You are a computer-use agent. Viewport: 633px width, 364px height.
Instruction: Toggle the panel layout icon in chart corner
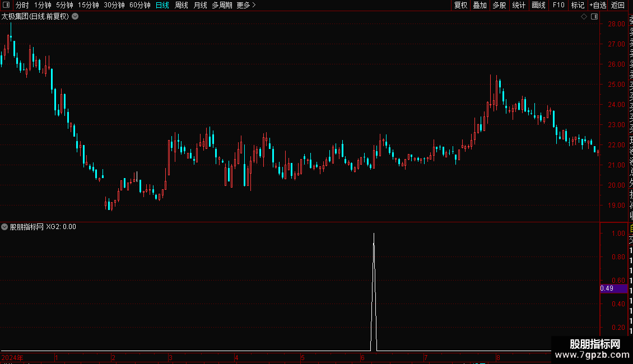594,17
